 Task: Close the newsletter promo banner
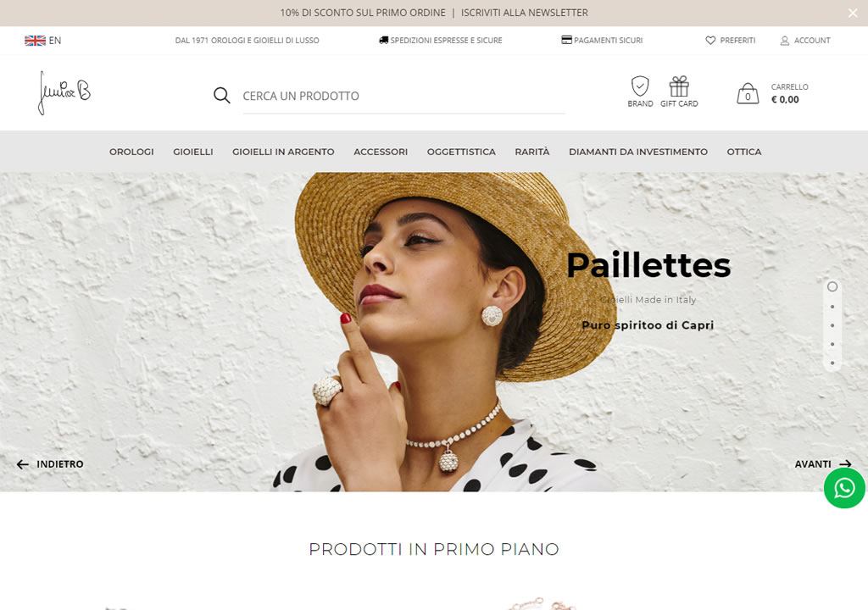(853, 13)
